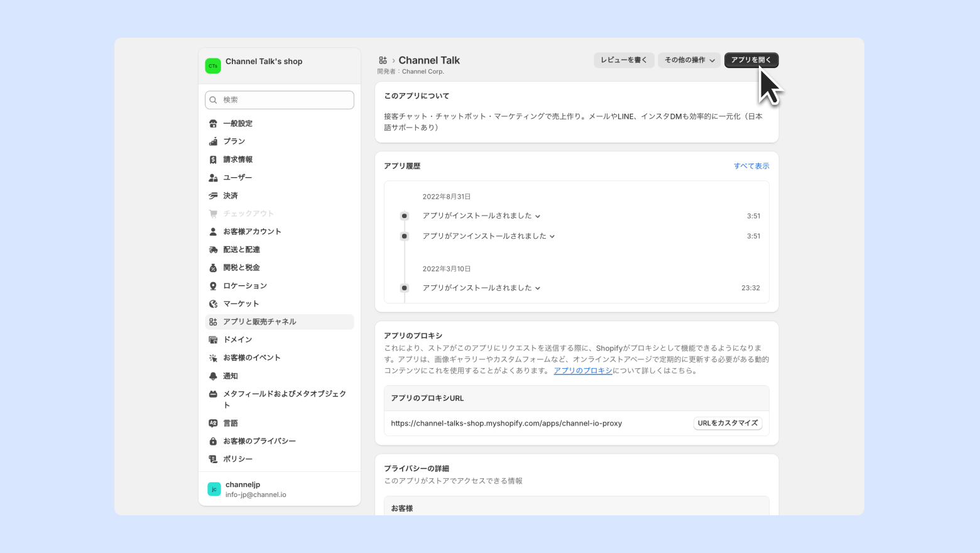Click the bell icon beside 通知
980x553 pixels.
[x=213, y=376]
